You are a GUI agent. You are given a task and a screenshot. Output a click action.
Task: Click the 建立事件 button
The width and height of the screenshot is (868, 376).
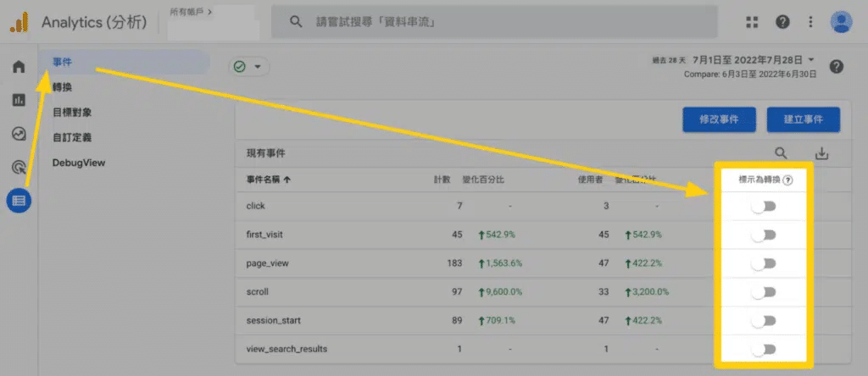[x=803, y=119]
